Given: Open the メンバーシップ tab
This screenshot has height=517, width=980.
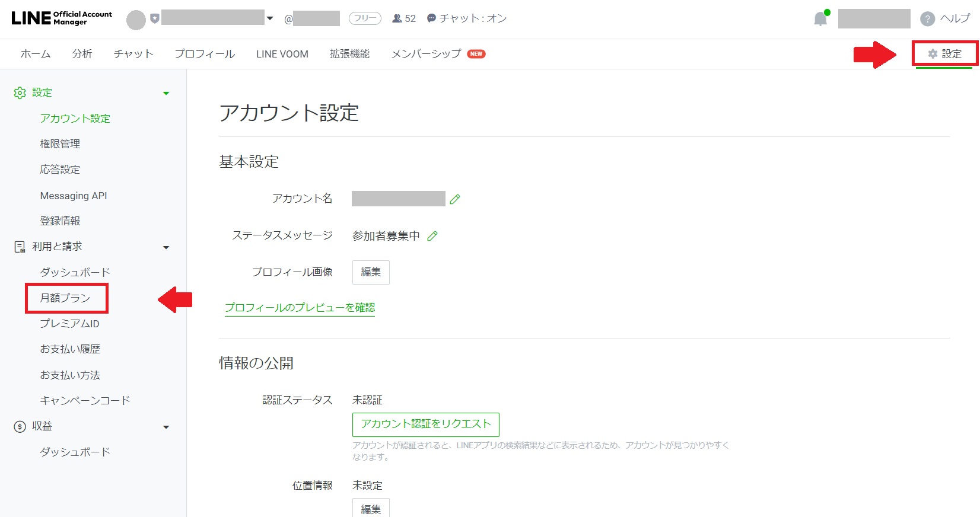Looking at the screenshot, I should pos(426,54).
